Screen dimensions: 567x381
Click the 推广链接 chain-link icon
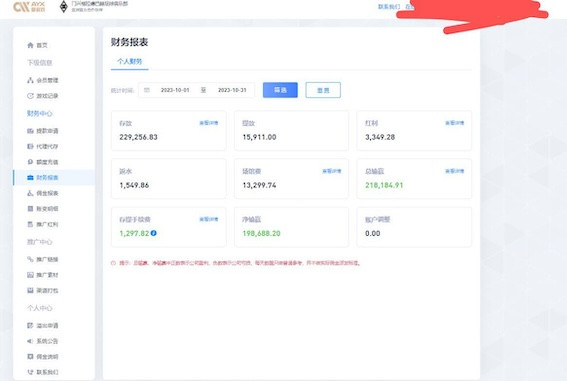tap(30, 259)
